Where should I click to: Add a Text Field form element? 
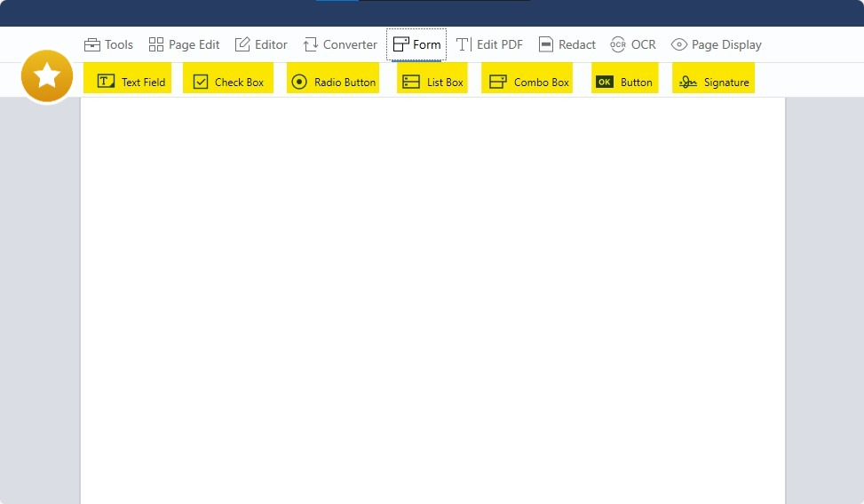pyautogui.click(x=127, y=78)
